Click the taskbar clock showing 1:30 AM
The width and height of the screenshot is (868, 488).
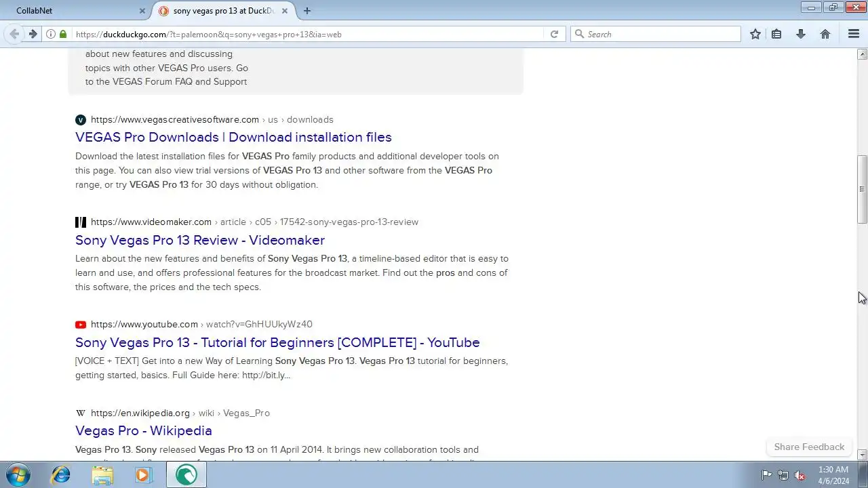[833, 475]
